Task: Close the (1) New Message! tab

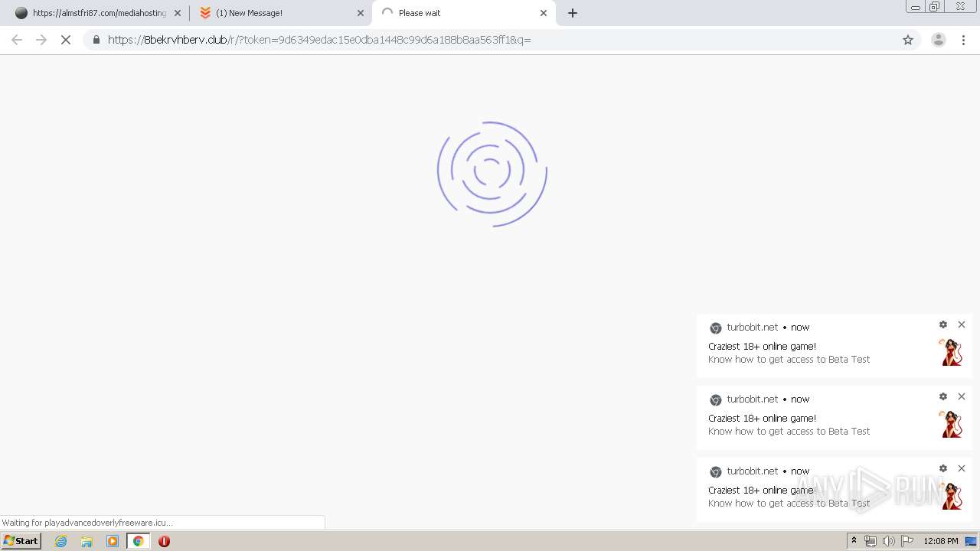Action: point(361,13)
